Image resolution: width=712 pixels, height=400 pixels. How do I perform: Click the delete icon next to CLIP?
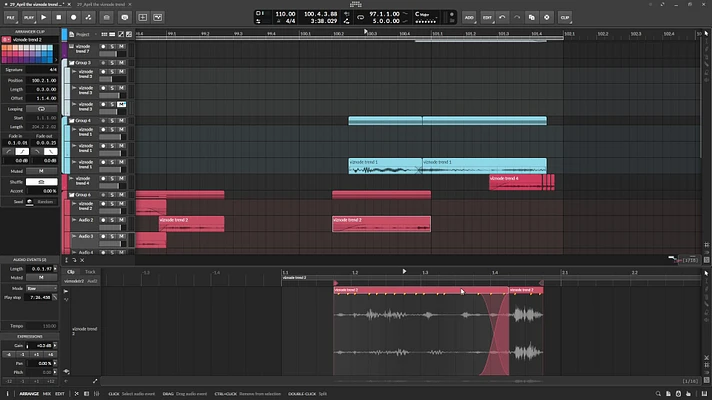click(547, 17)
